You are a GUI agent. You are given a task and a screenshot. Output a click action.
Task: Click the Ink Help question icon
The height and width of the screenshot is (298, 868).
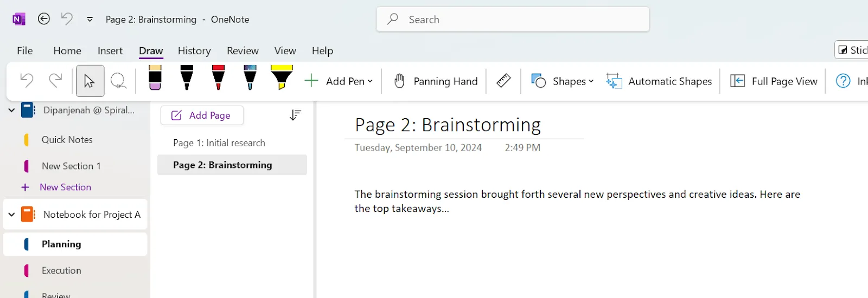[x=843, y=81]
